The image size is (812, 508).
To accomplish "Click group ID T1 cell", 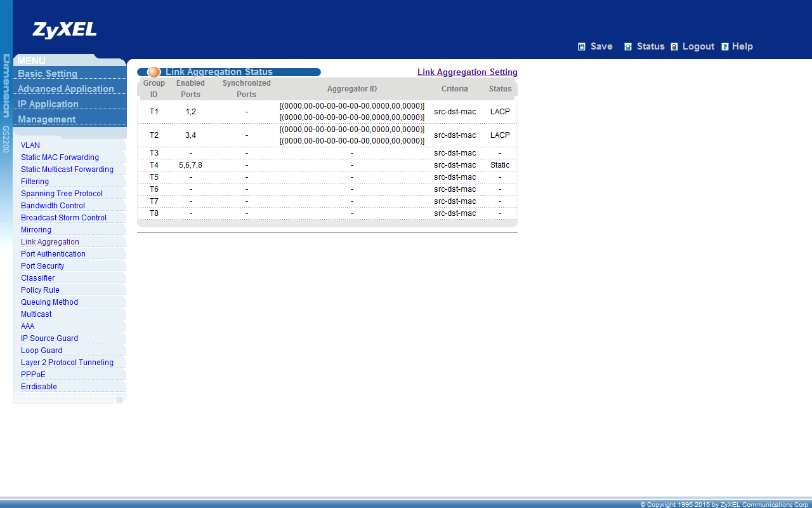I will tap(154, 112).
